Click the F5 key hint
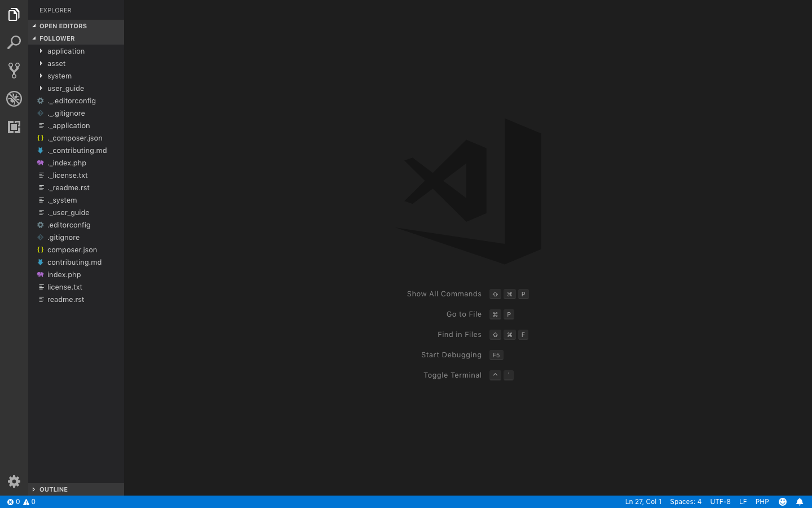Screen dimensions: 812x508 pos(496,355)
